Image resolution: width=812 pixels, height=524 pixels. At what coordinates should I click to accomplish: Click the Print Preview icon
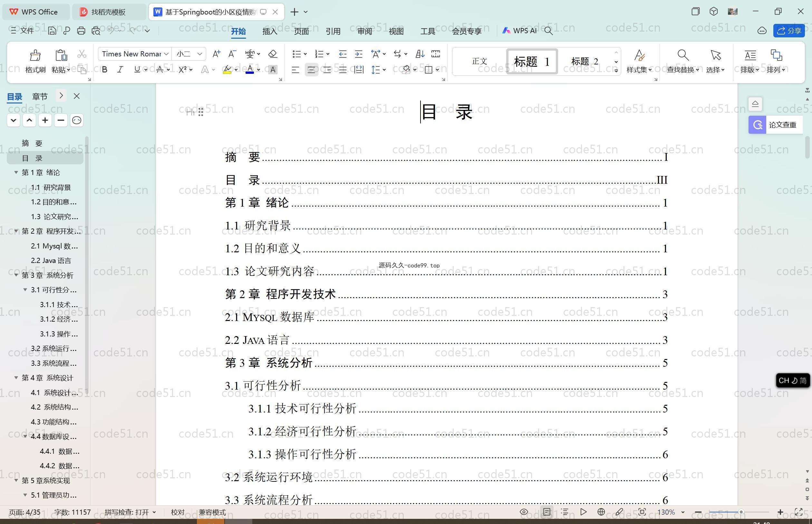(x=96, y=31)
